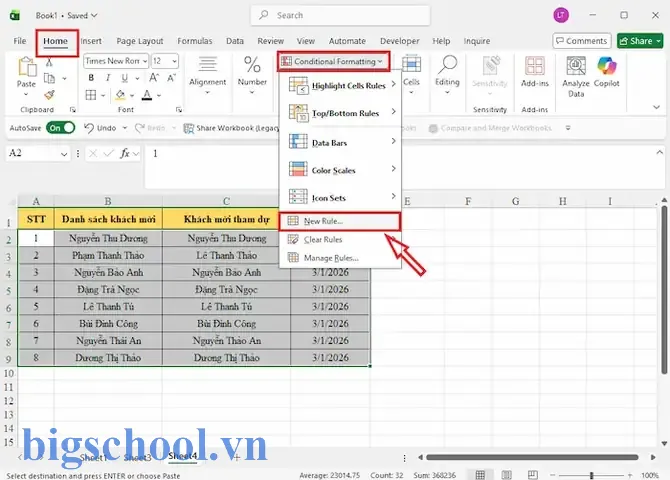Toggle the AutoSave switch
This screenshot has width=670, height=480.
pos(60,128)
